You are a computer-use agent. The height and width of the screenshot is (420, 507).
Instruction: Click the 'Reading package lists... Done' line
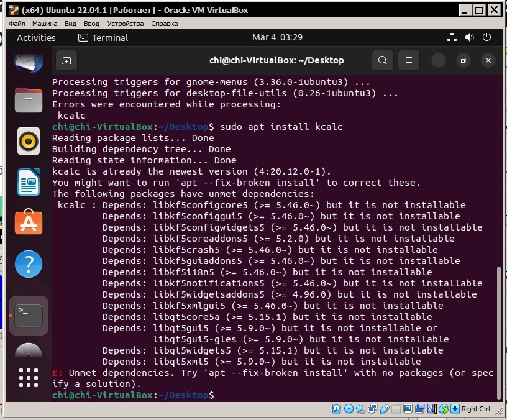(133, 138)
